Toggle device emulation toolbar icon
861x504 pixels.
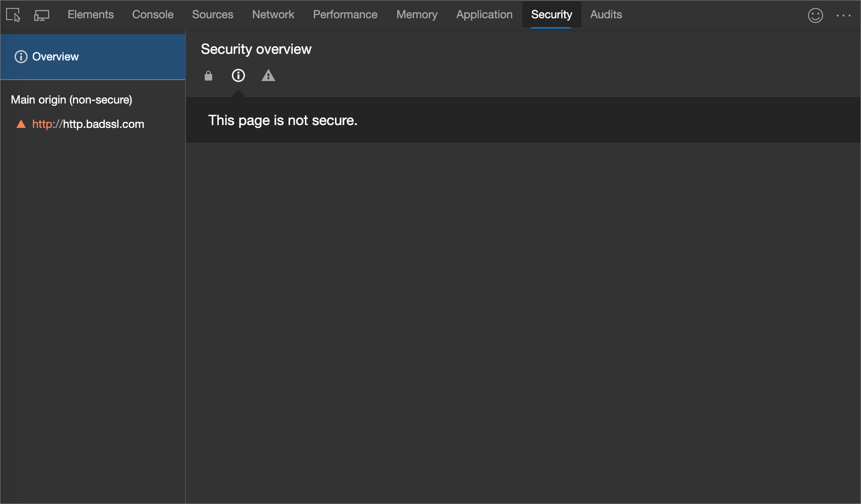pyautogui.click(x=42, y=15)
